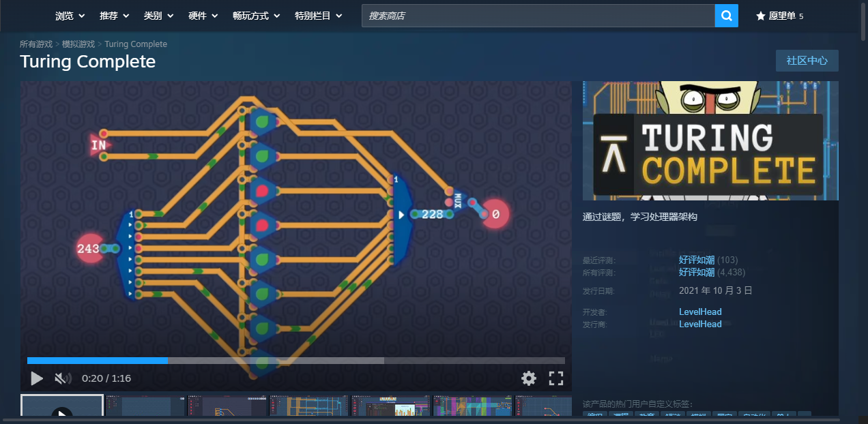Expand the 类别 menu
Screen dimensions: 868x424
[x=159, y=16]
